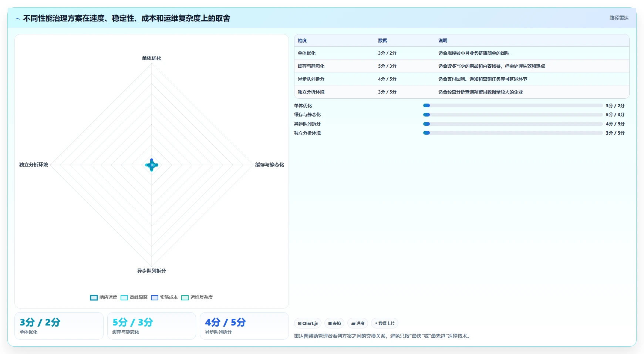Click the table value 4分 / 5分
The height and width of the screenshot is (354, 644).
387,79
